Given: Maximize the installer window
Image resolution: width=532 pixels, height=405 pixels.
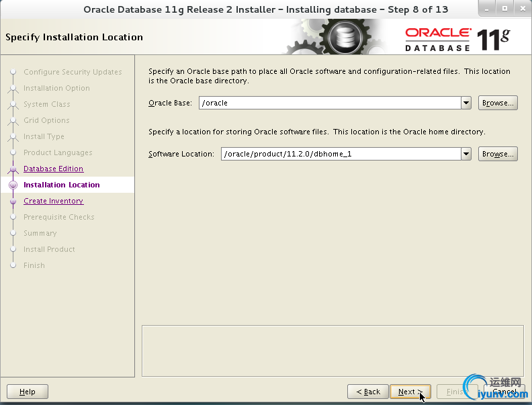Looking at the screenshot, I should [x=505, y=9].
